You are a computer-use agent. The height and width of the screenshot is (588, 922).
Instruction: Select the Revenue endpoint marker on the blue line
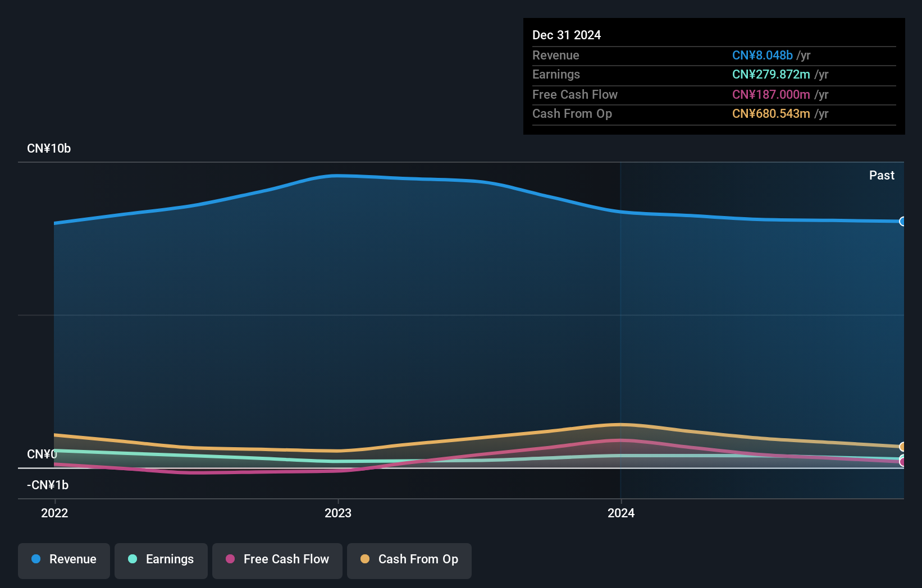point(903,222)
